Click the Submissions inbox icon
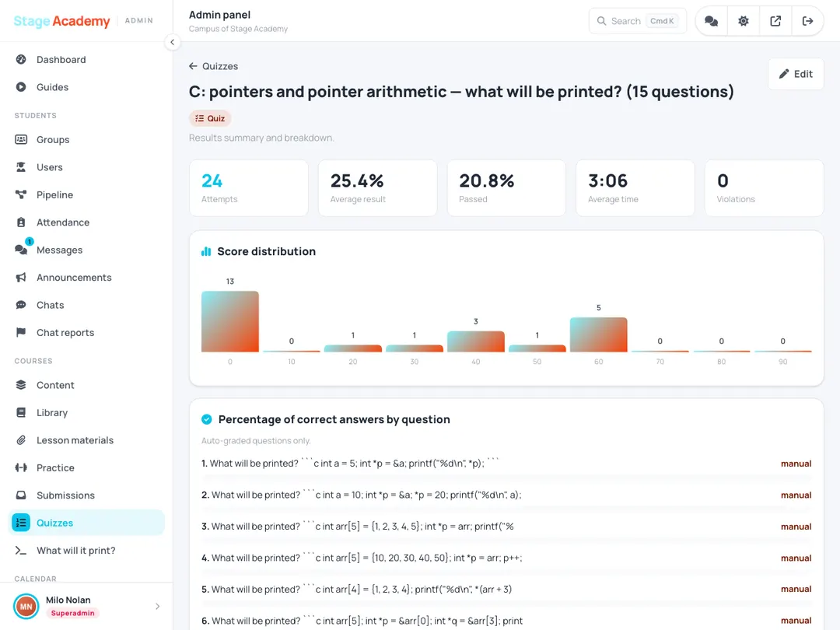 [x=21, y=495]
